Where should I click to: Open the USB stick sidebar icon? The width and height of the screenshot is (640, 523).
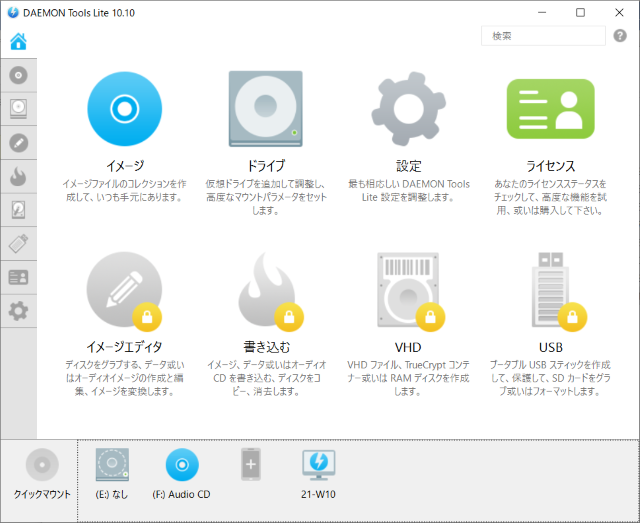tap(18, 243)
